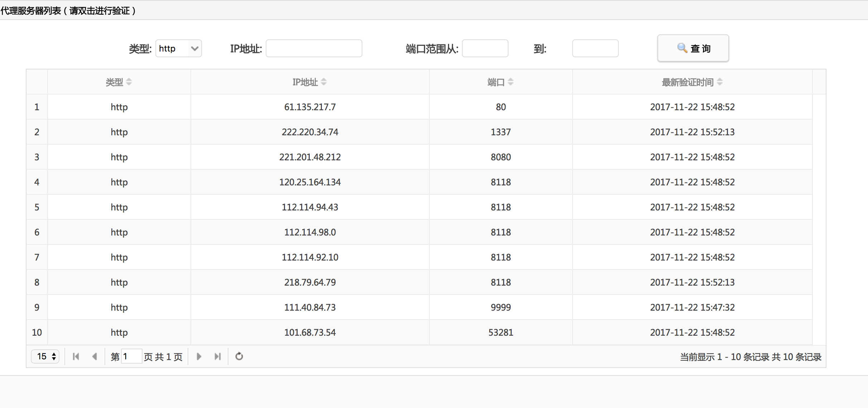The image size is (868, 408).
Task: Change the rows per page selector
Action: [45, 356]
